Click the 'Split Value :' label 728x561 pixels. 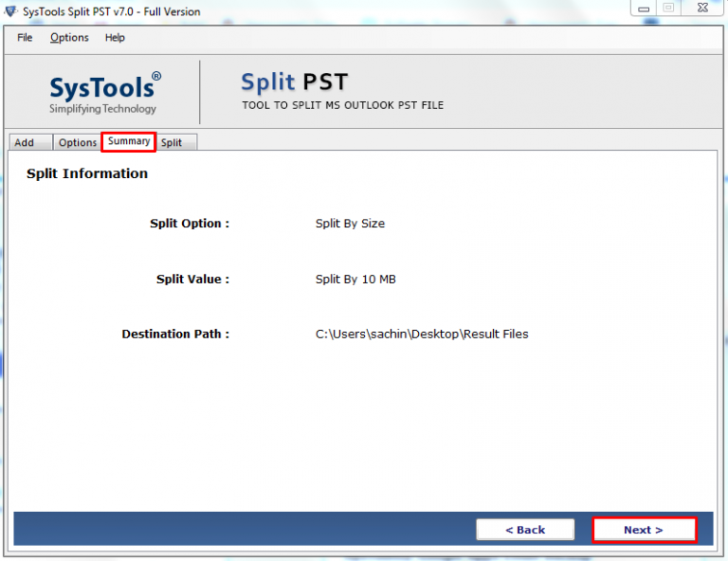[192, 279]
